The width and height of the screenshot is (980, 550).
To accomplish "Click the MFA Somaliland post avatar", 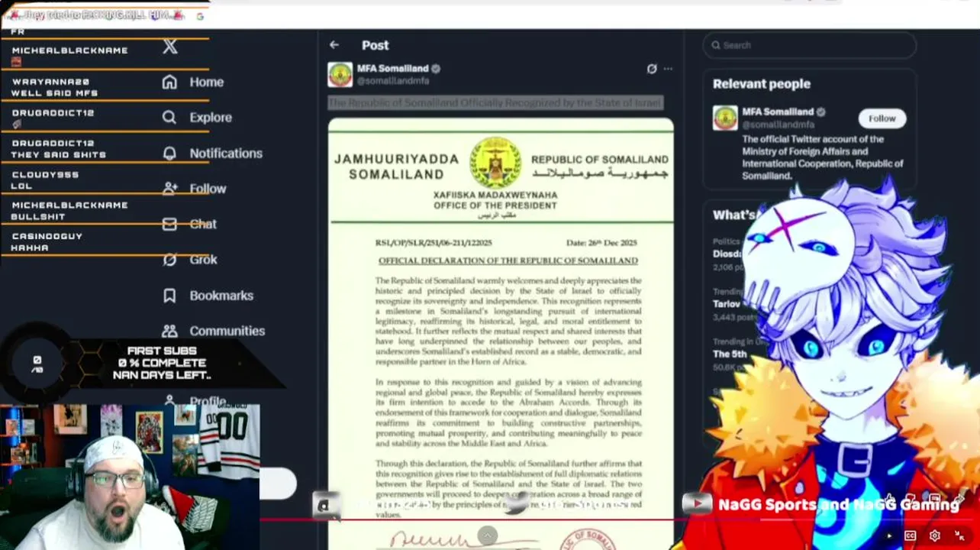I will (340, 74).
